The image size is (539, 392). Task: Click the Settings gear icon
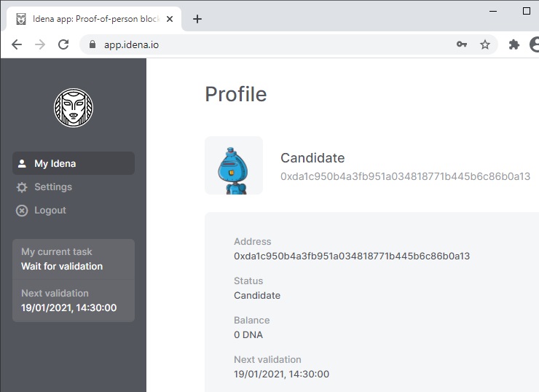tap(22, 187)
